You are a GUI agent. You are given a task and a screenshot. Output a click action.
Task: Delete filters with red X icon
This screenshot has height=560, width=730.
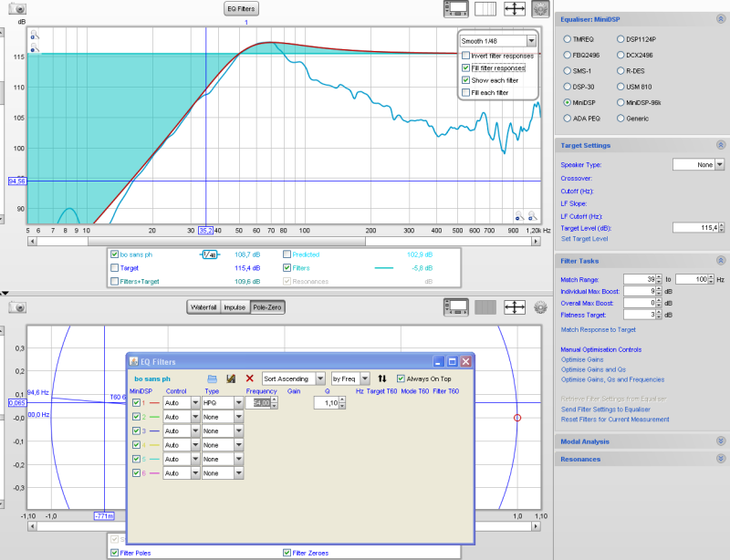(x=249, y=379)
